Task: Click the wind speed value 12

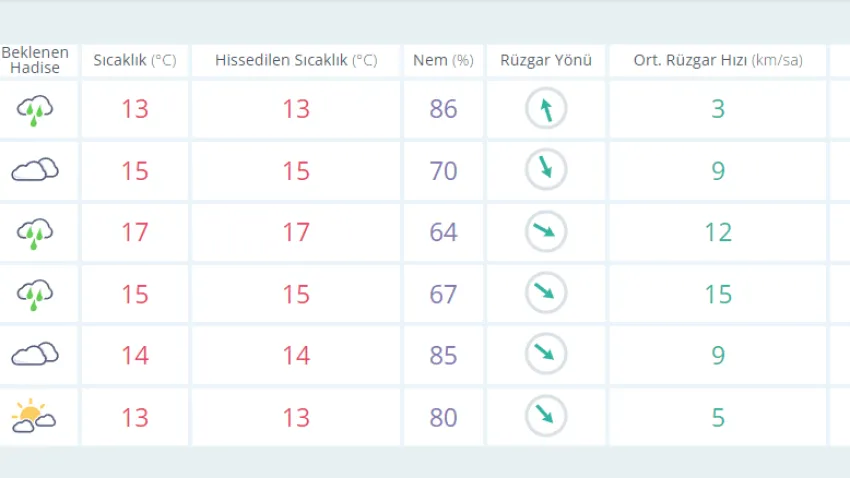Action: point(717,232)
